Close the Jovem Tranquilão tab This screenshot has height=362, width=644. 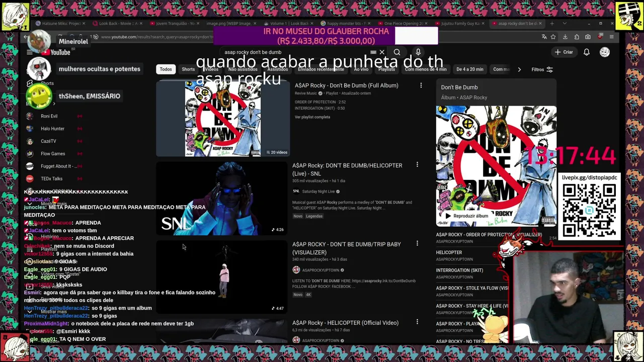(x=198, y=24)
